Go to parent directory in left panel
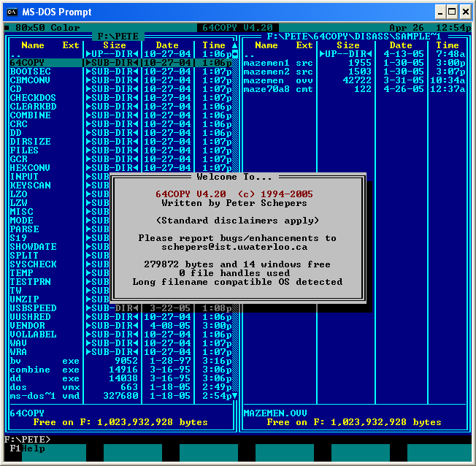 (120, 54)
